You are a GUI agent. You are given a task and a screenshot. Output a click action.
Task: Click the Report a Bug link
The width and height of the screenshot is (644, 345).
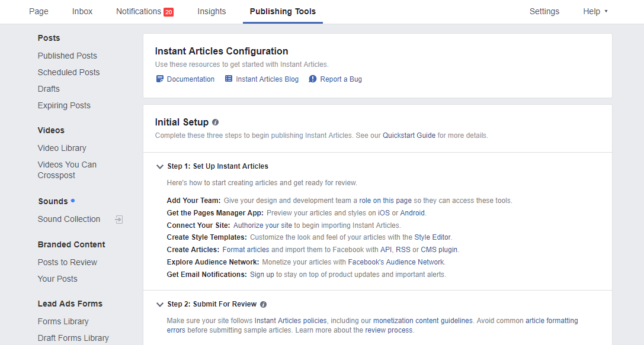click(341, 79)
